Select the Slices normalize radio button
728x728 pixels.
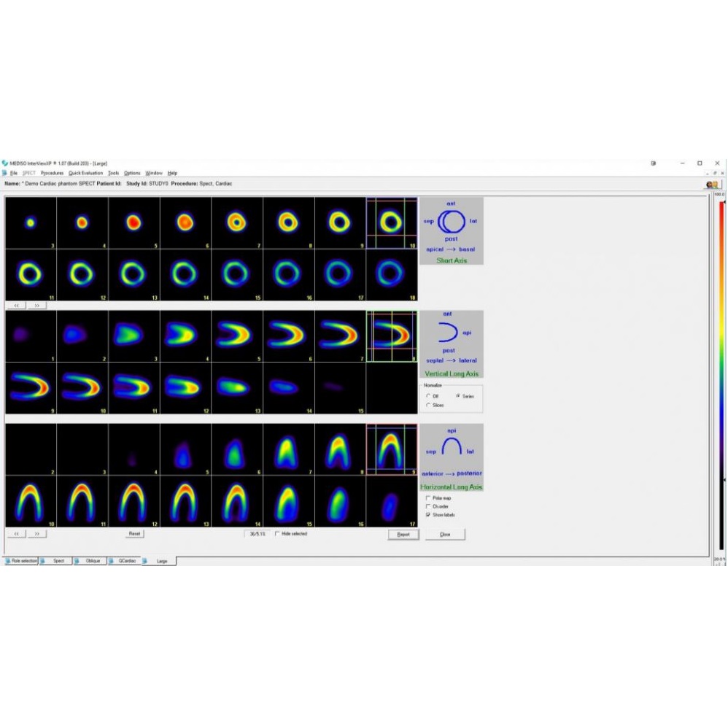427,405
